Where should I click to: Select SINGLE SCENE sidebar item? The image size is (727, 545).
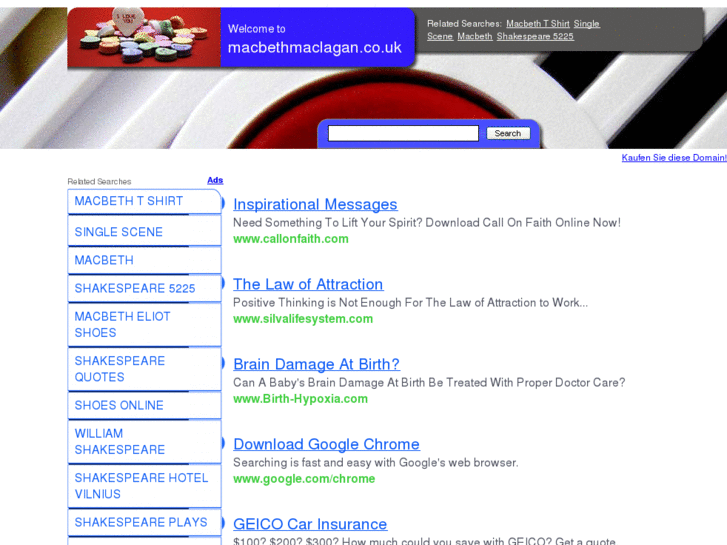tap(144, 231)
